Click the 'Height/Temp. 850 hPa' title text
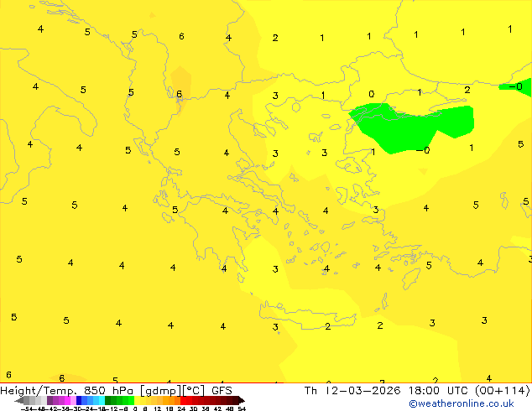 [65, 391]
